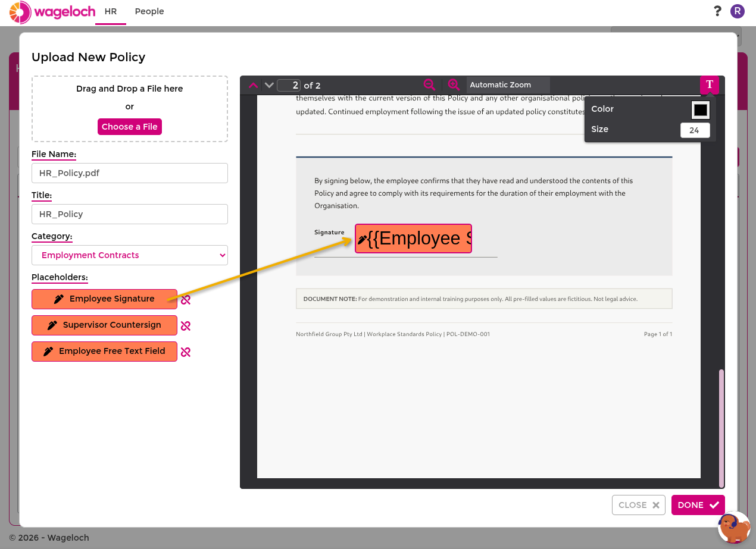Select the Supervisor Countersign placeholder button

click(x=104, y=325)
